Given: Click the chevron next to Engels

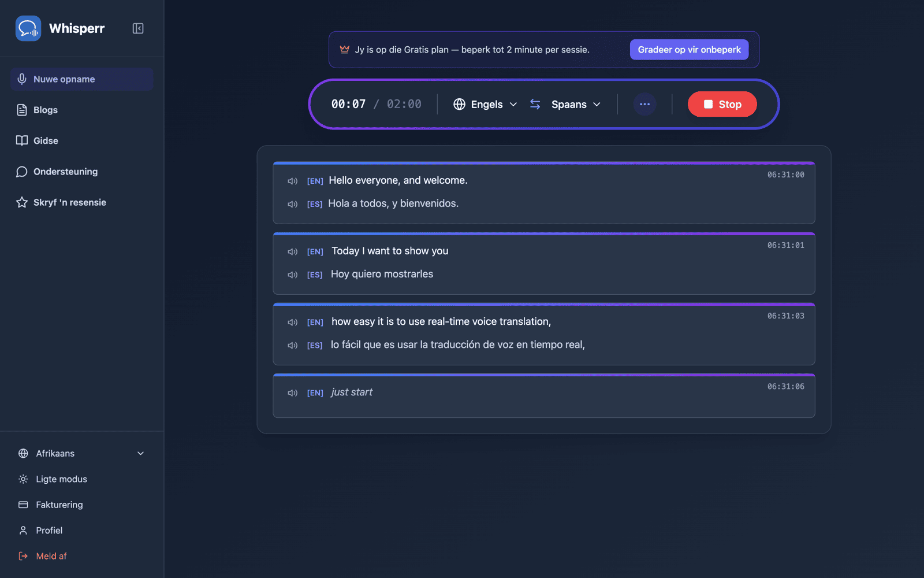Looking at the screenshot, I should tap(513, 104).
